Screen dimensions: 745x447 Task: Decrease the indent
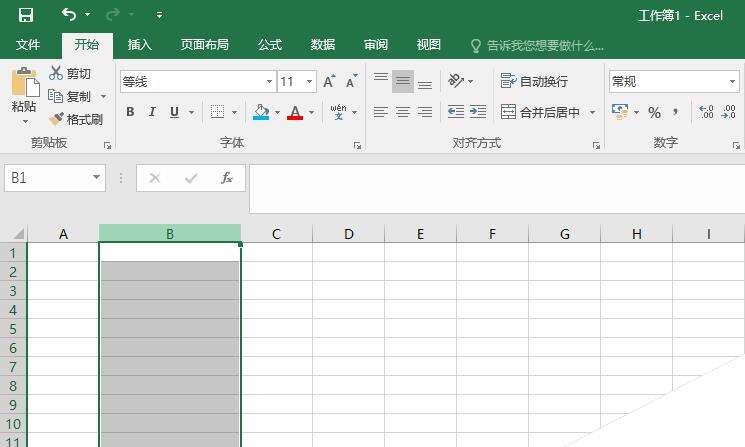456,112
